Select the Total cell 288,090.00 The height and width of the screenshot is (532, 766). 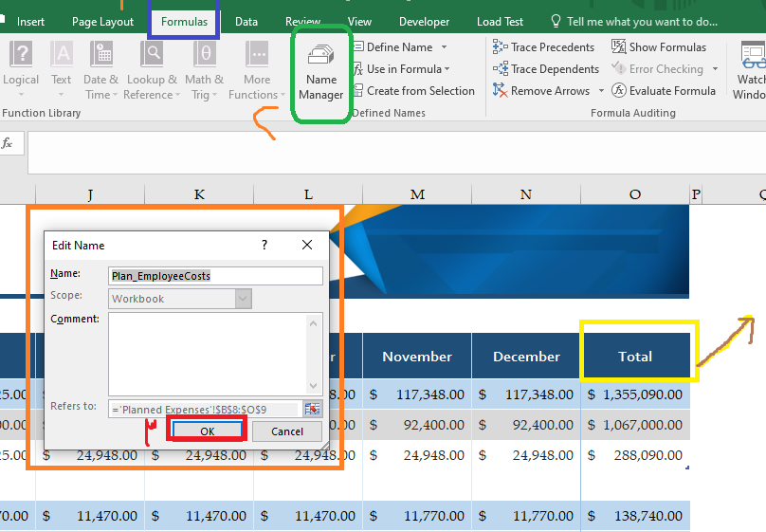pyautogui.click(x=635, y=455)
